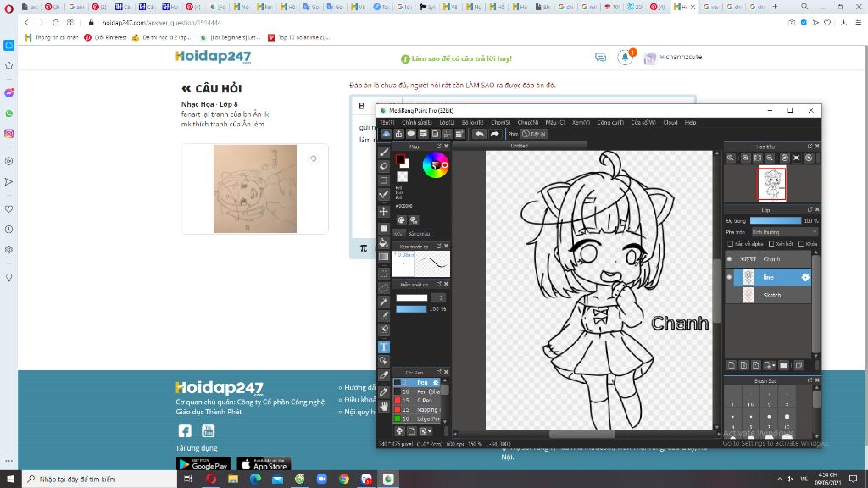
Task: Click the black foreground color swatch
Action: (x=400, y=159)
